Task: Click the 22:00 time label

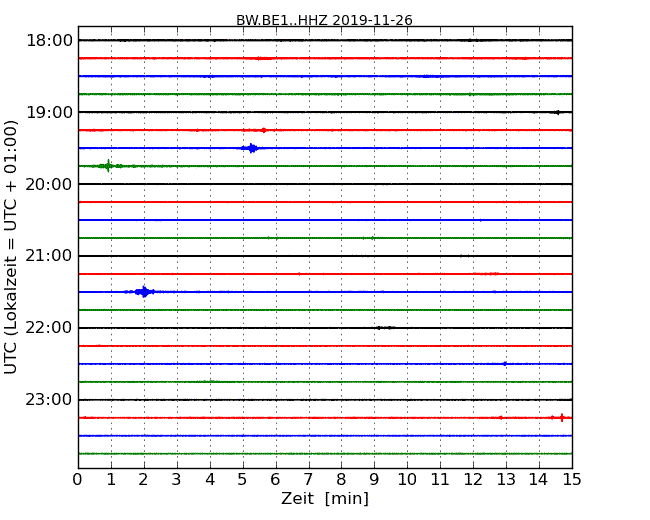Action: tap(49, 328)
